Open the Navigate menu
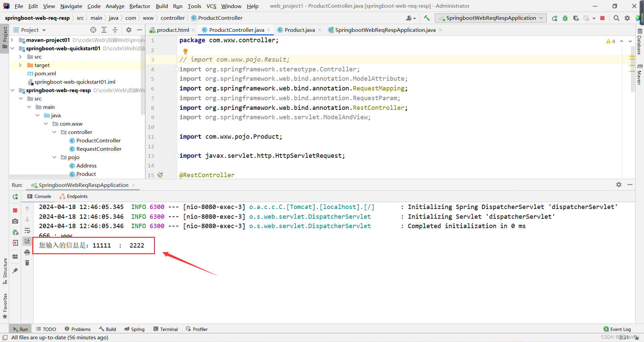This screenshot has width=644, height=342. 71,6
